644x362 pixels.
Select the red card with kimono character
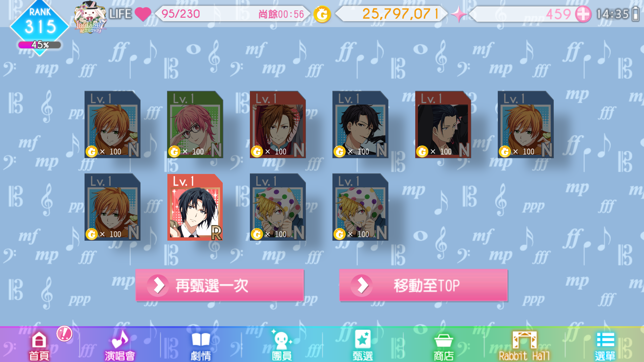click(443, 124)
